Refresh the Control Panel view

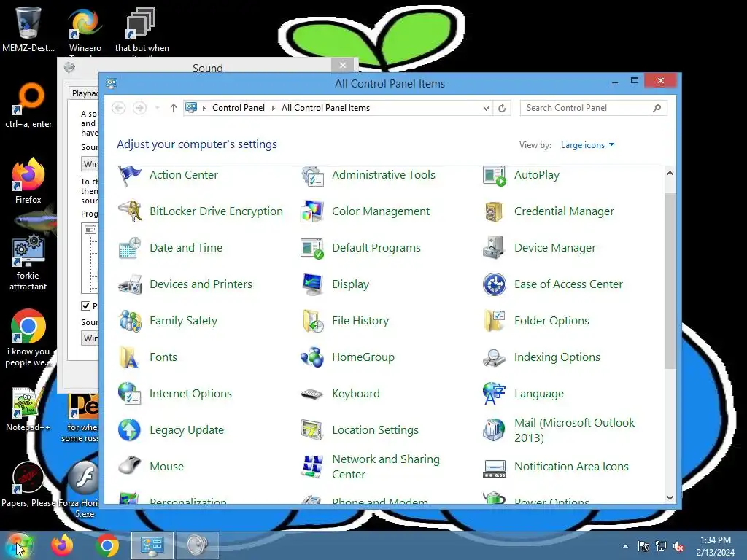pos(502,108)
